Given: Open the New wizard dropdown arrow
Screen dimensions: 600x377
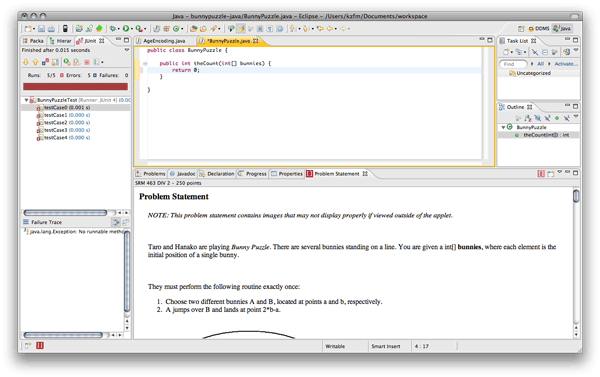Looking at the screenshot, I should pos(34,29).
